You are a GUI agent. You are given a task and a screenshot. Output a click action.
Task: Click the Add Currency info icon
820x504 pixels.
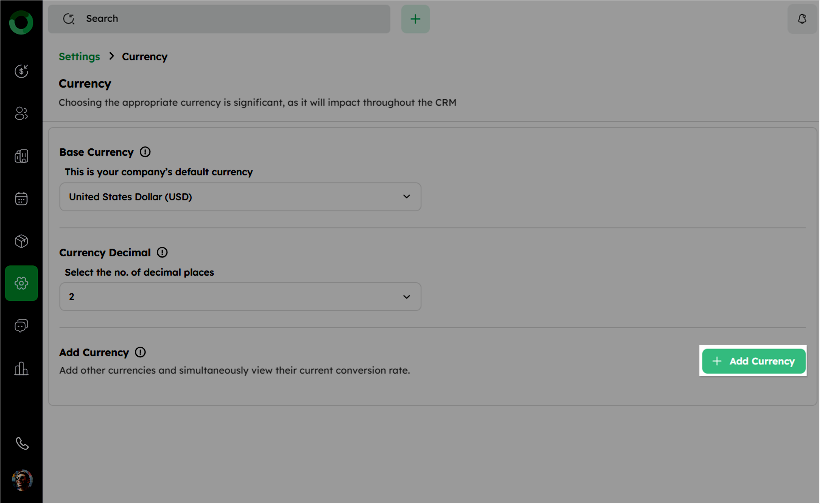coord(140,352)
